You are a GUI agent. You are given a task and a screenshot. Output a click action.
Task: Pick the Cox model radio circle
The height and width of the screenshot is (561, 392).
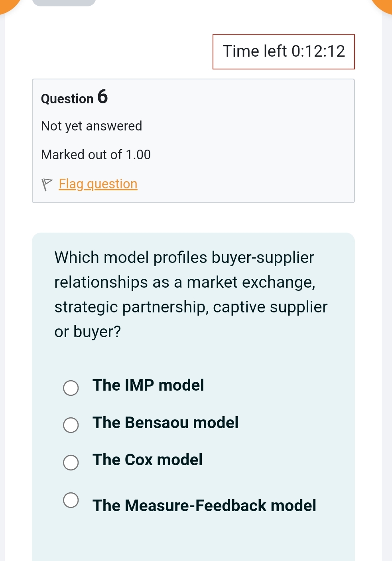pos(71,462)
